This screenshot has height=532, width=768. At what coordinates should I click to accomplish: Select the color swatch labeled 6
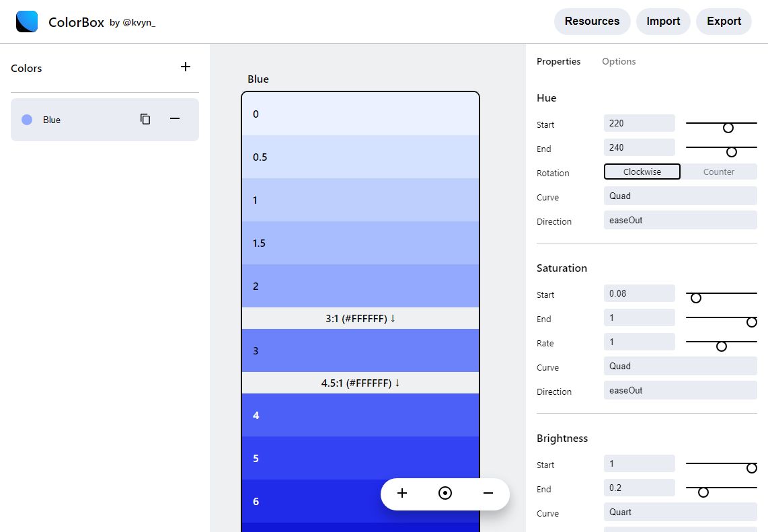point(360,501)
